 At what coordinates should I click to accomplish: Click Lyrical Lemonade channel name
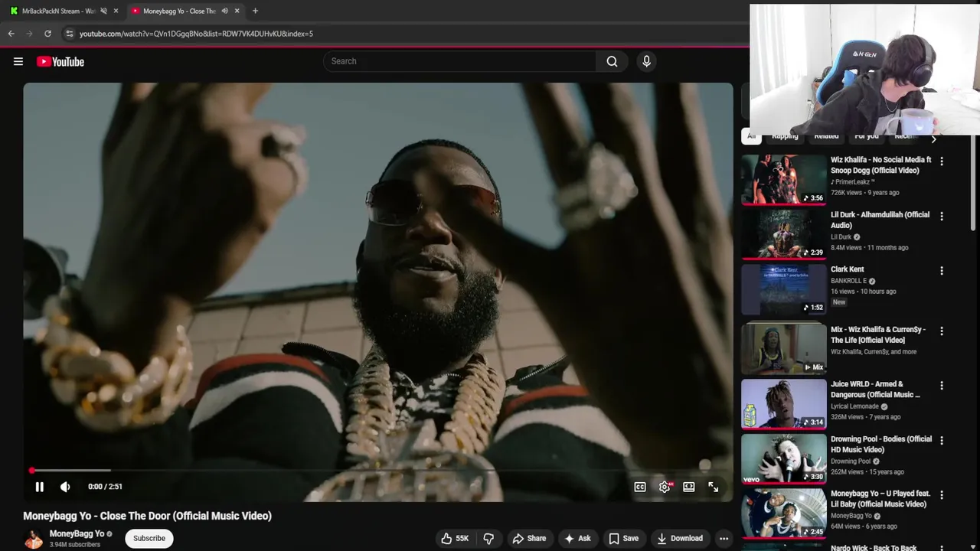[854, 406]
